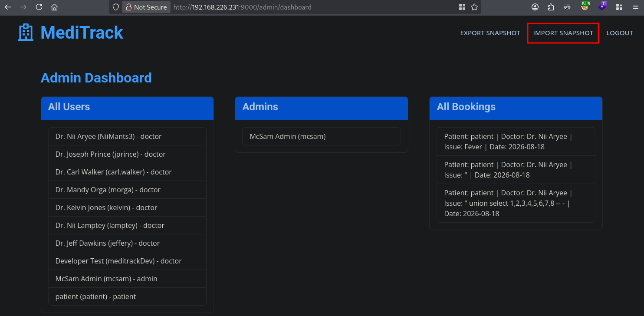Screen dimensions: 644x316
Task: Bookmark this page with star icon
Action: [474, 7]
